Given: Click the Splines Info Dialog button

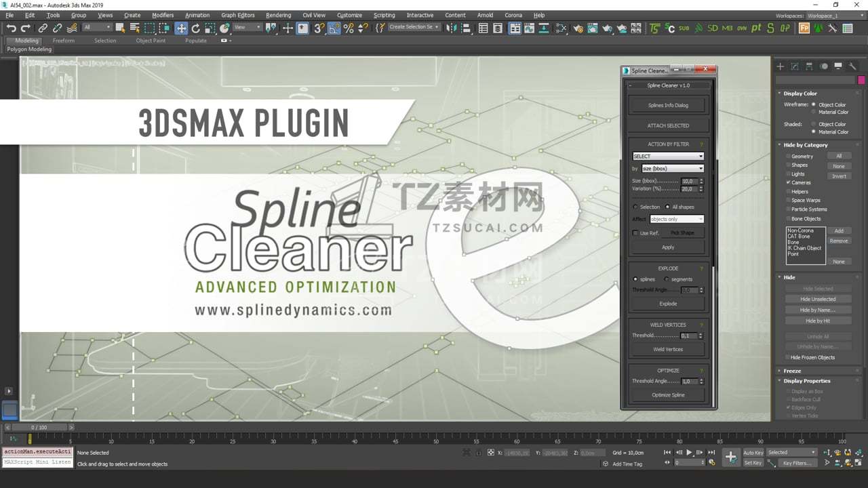Looking at the screenshot, I should (668, 105).
